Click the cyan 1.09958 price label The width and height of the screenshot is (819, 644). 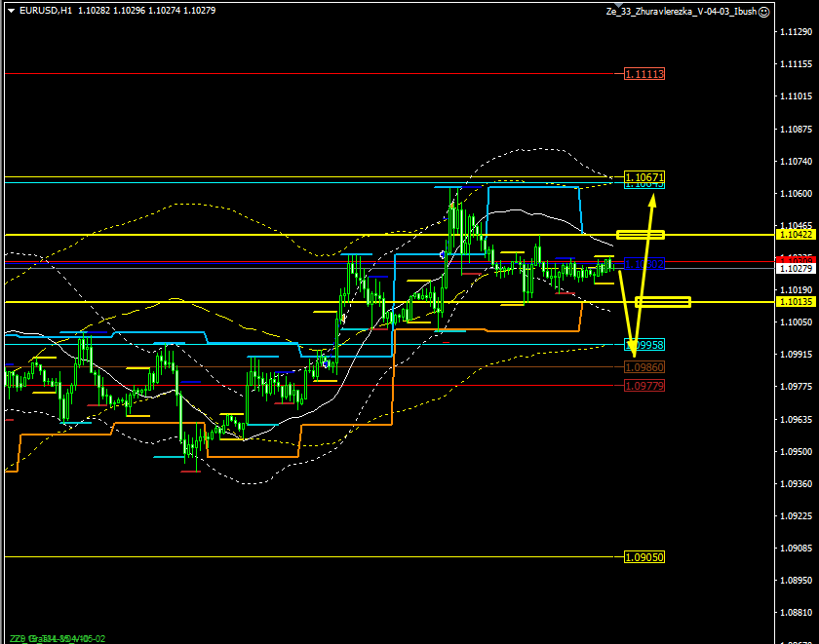[x=644, y=345]
